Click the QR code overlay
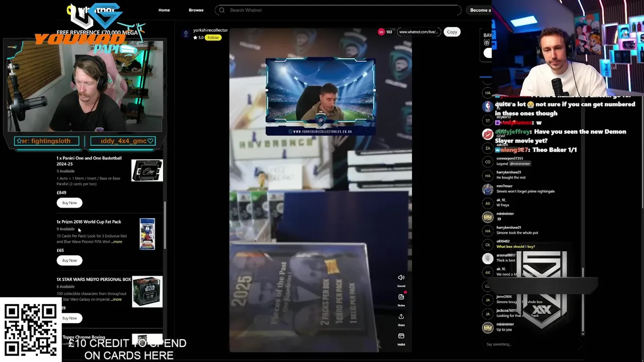The image size is (644, 362). click(31, 329)
